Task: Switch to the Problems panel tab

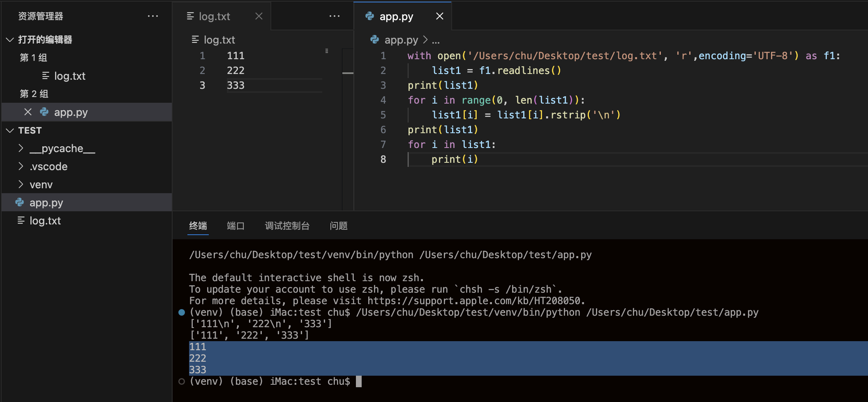Action: [x=338, y=226]
